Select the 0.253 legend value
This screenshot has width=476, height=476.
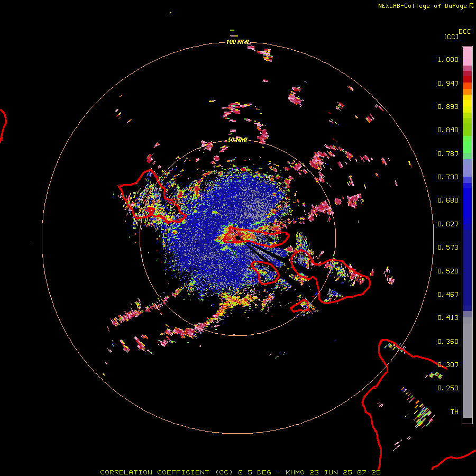448,388
